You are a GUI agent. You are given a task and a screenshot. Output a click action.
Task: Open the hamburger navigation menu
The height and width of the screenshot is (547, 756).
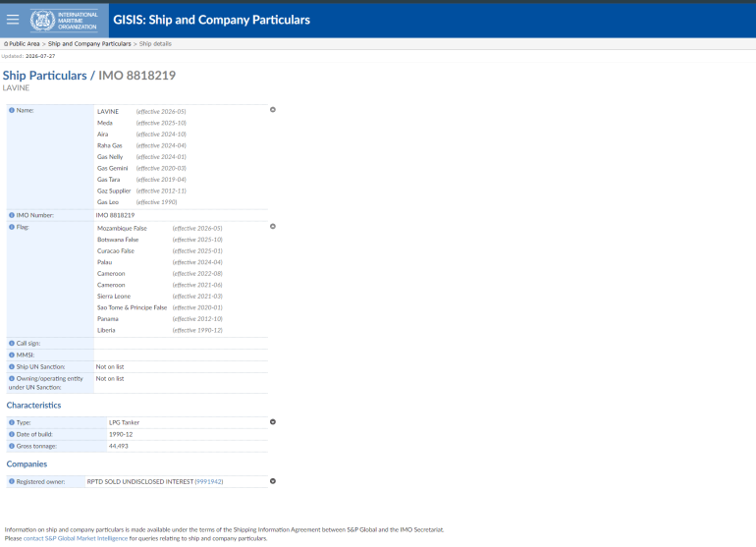click(x=13, y=20)
